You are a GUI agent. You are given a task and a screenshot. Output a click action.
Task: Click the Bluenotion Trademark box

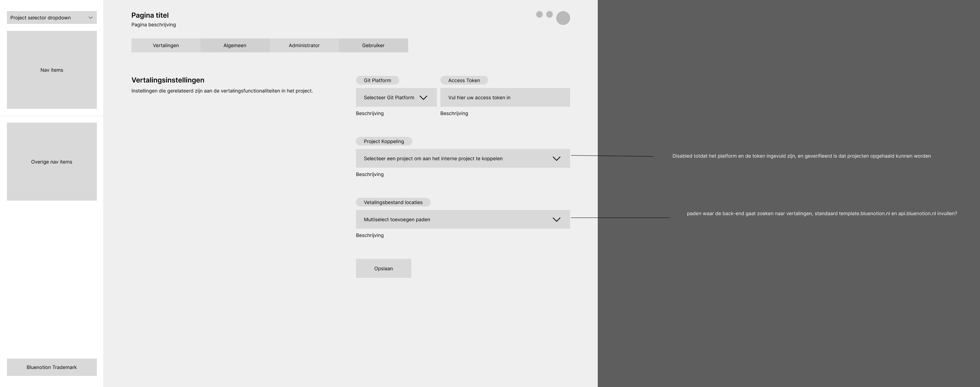[52, 367]
